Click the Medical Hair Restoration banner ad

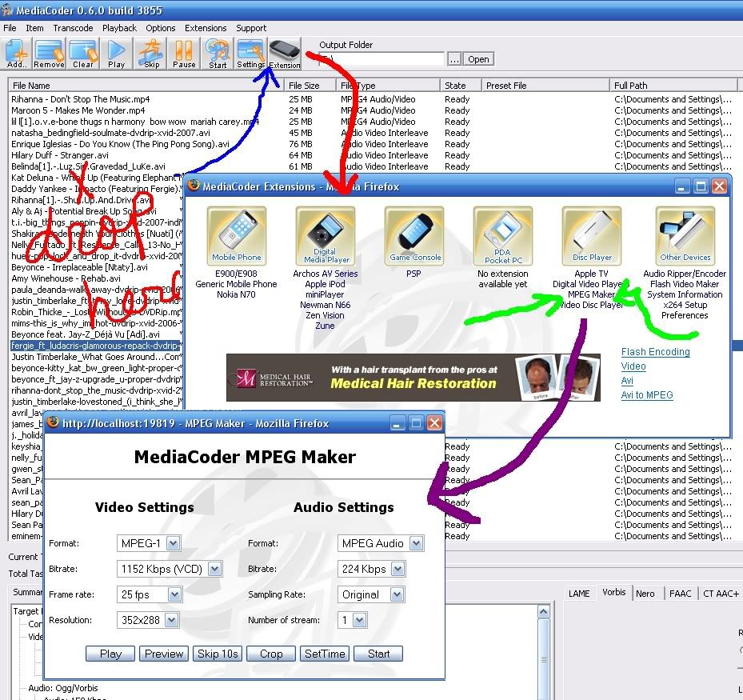pyautogui.click(x=413, y=378)
